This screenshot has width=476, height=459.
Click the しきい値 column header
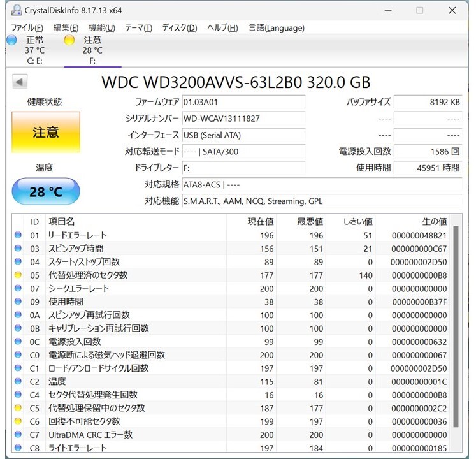350,222
